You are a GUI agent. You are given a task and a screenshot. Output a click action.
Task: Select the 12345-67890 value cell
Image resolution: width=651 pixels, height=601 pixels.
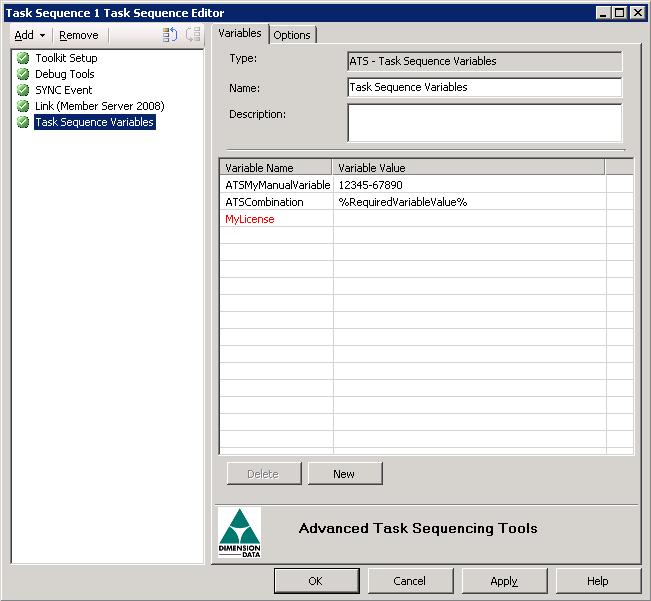point(470,185)
